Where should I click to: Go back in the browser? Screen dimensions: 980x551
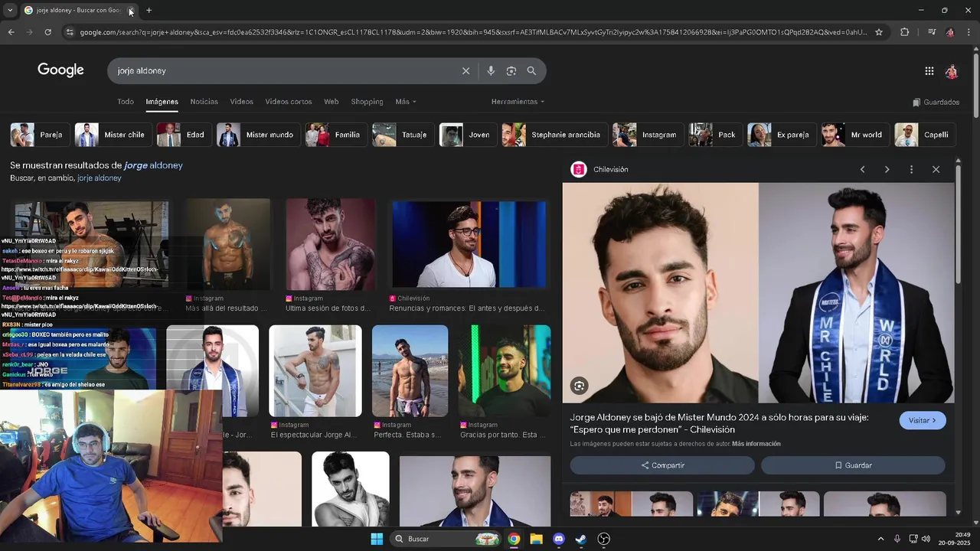tap(11, 32)
